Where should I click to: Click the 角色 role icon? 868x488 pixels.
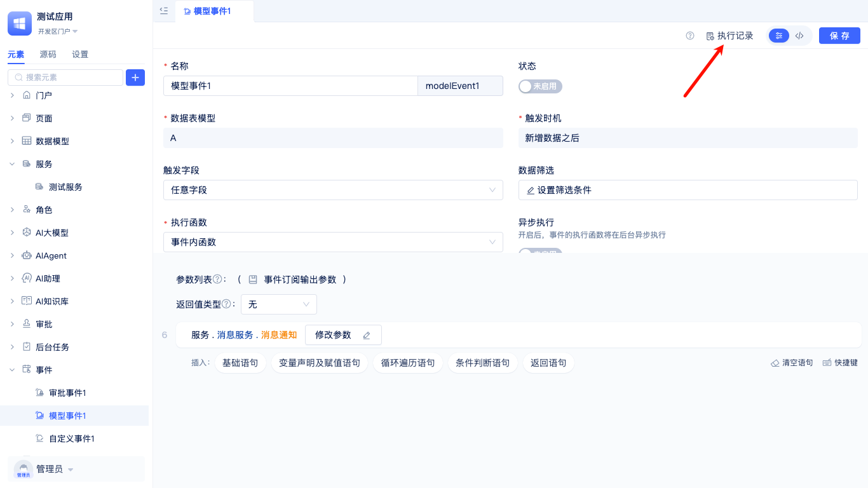click(x=27, y=210)
